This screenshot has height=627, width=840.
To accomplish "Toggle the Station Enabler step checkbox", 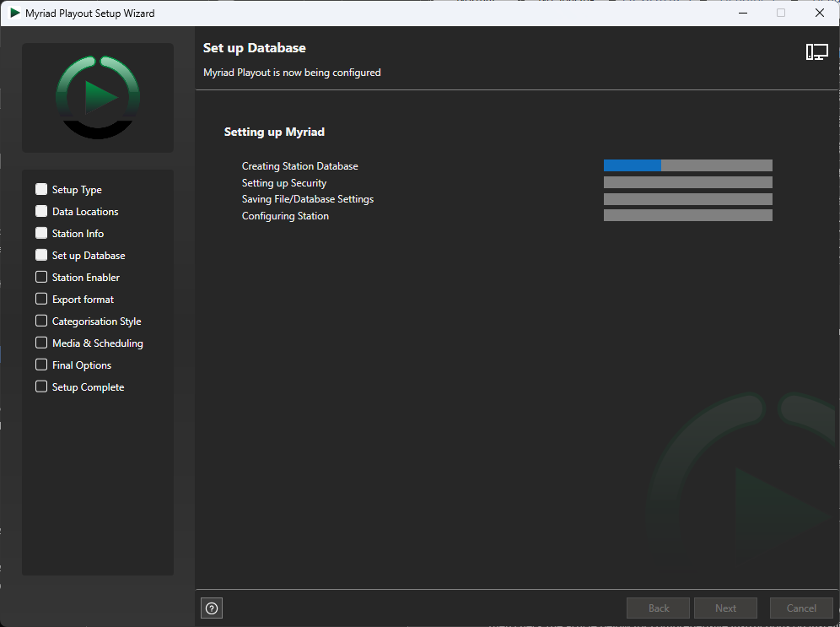I will tap(41, 277).
